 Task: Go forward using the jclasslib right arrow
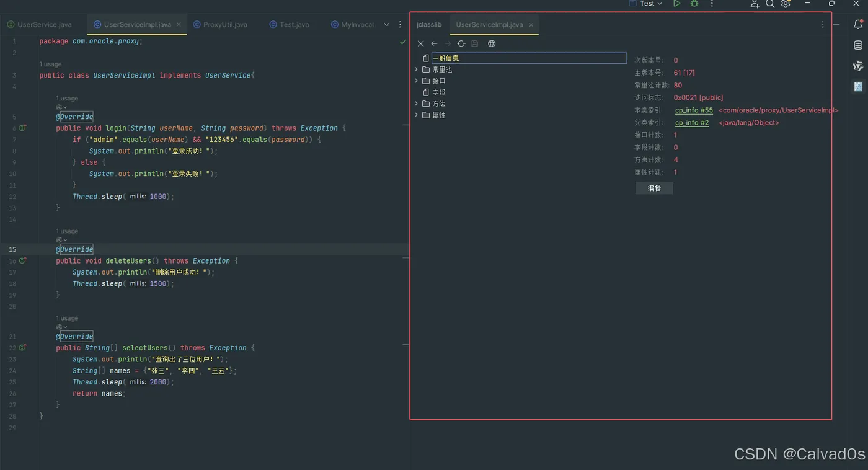click(448, 43)
